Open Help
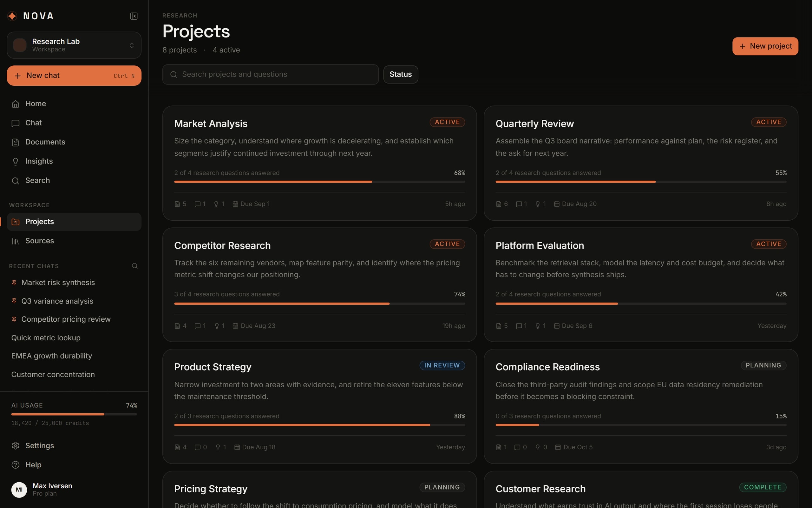Screen dimensions: 812x508 click(x=74, y=465)
